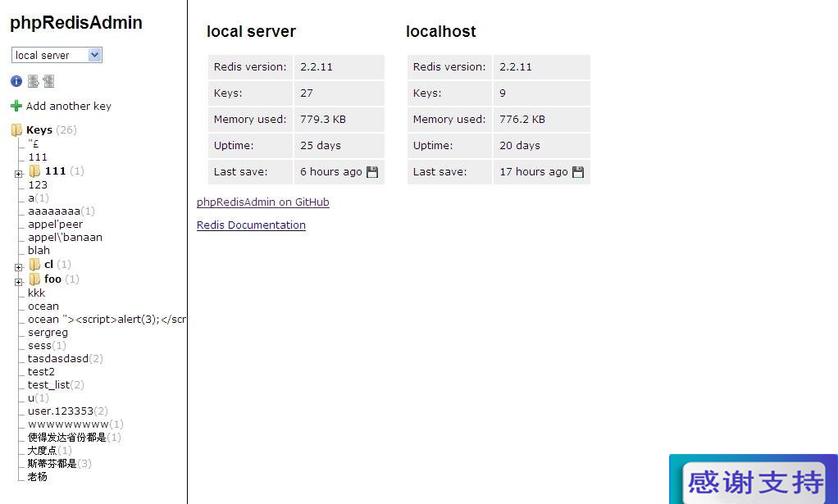Click the phpRedisAdmin title heading
Viewport: 838px width, 504px height.
[x=76, y=22]
